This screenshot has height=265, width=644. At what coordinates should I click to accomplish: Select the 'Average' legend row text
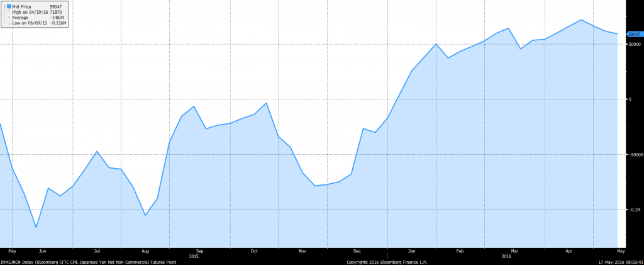20,18
